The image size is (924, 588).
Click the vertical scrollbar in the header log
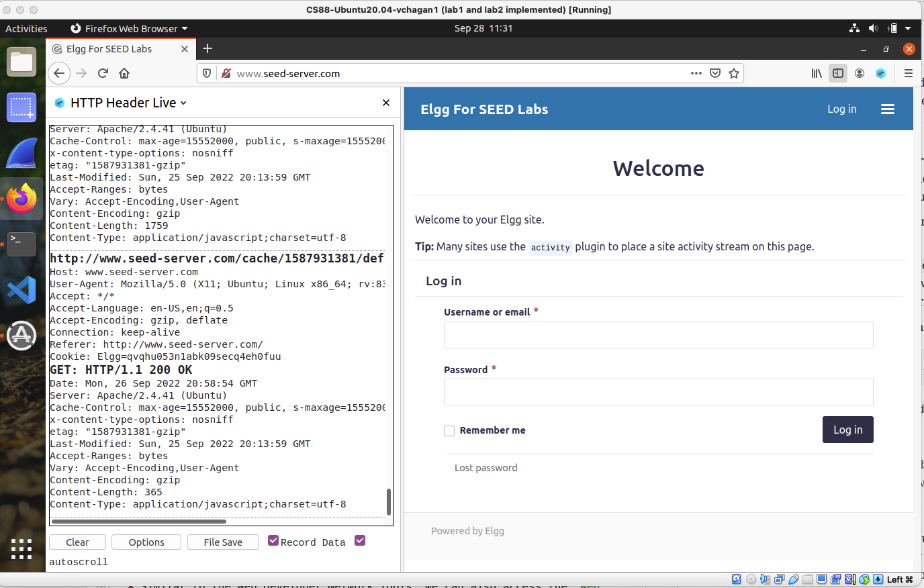click(389, 502)
